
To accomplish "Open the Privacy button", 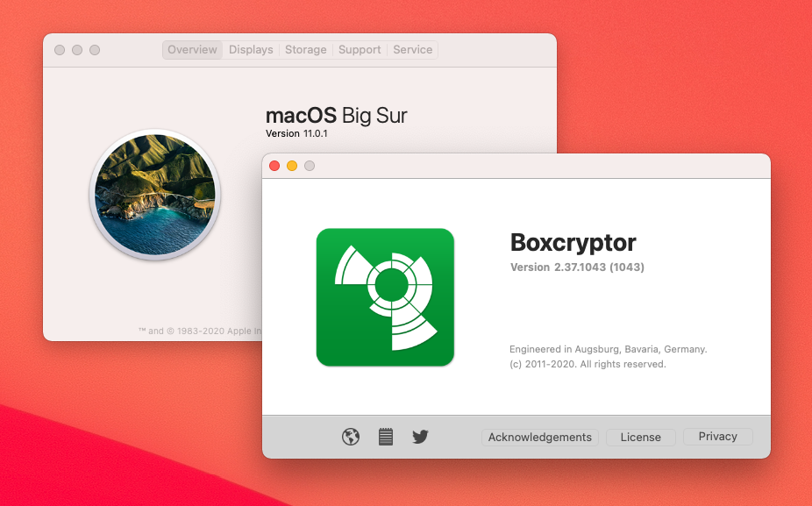I will click(718, 437).
